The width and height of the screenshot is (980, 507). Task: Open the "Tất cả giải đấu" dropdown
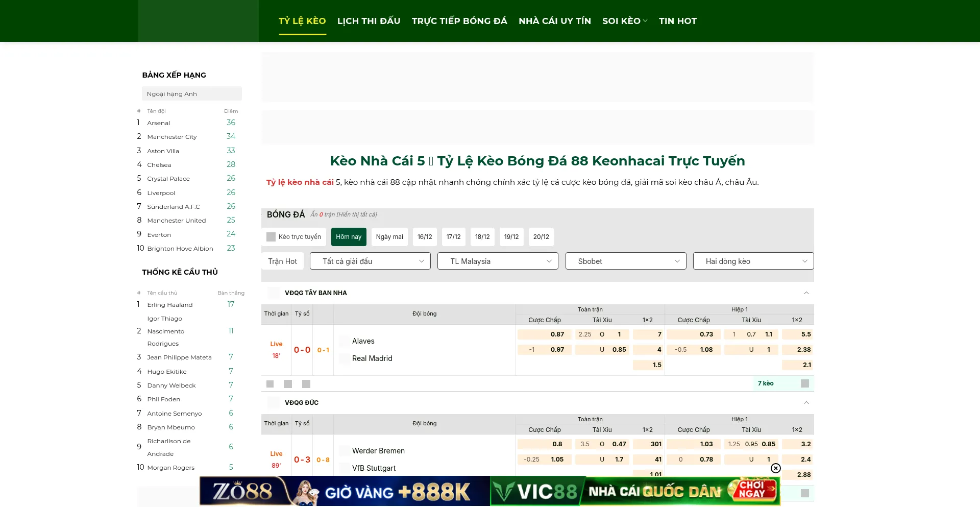click(370, 261)
